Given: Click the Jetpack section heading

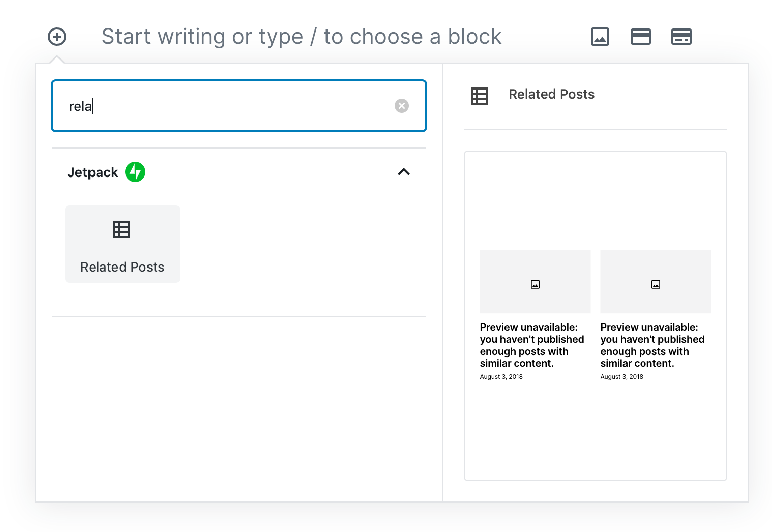Looking at the screenshot, I should pyautogui.click(x=93, y=172).
